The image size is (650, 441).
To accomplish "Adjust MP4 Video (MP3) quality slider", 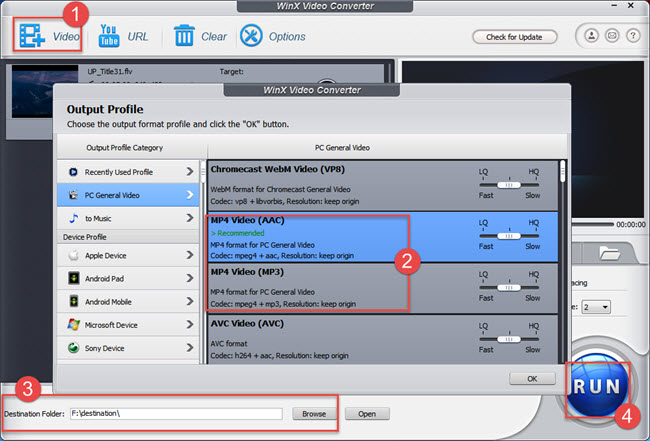I will (509, 288).
